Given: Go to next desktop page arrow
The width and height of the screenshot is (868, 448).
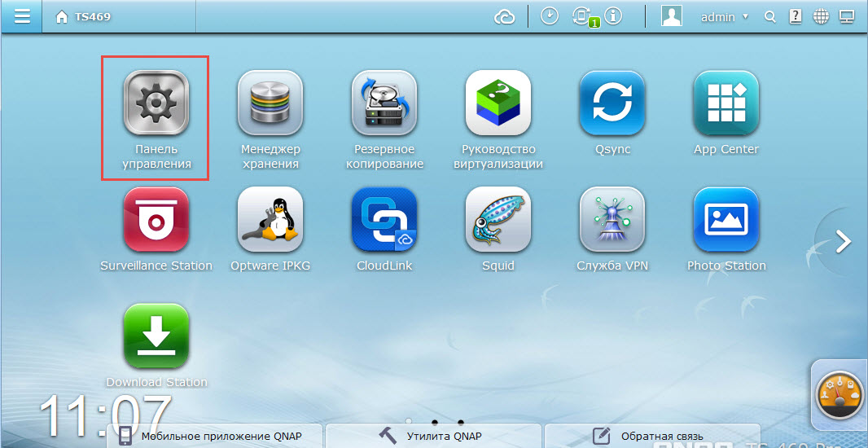Looking at the screenshot, I should pyautogui.click(x=843, y=241).
